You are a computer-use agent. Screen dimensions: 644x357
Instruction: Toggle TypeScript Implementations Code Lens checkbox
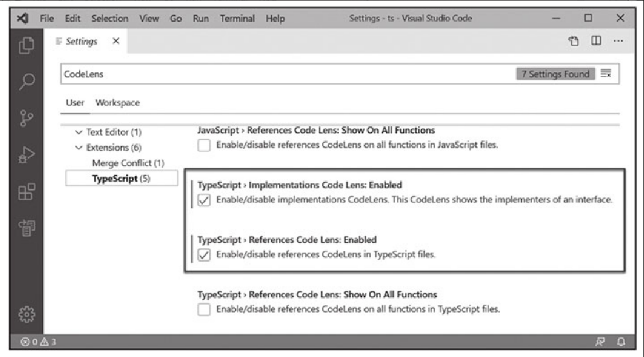204,200
